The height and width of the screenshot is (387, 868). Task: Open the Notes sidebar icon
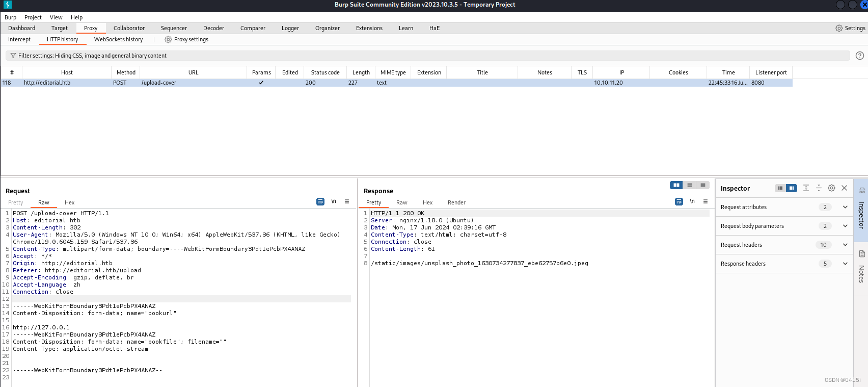(x=862, y=254)
